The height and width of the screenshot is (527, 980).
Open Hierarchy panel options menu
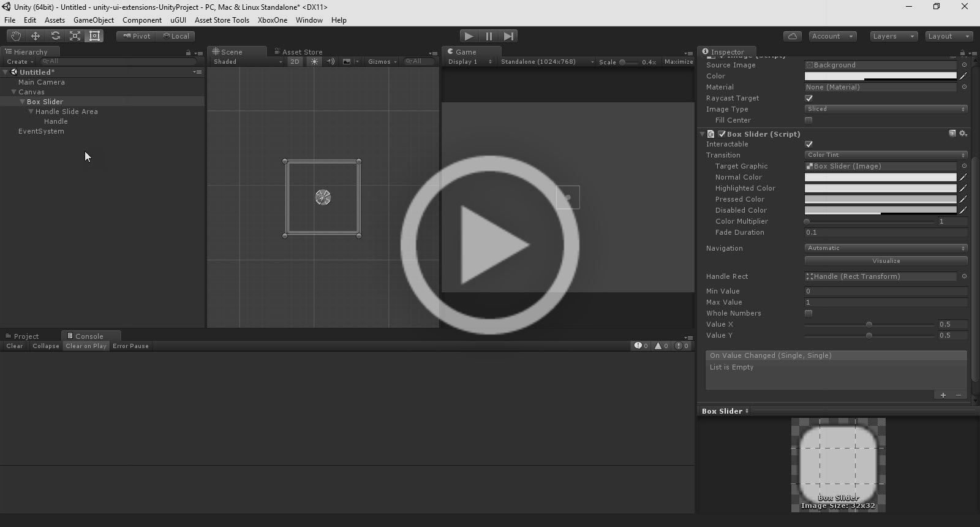pos(198,53)
